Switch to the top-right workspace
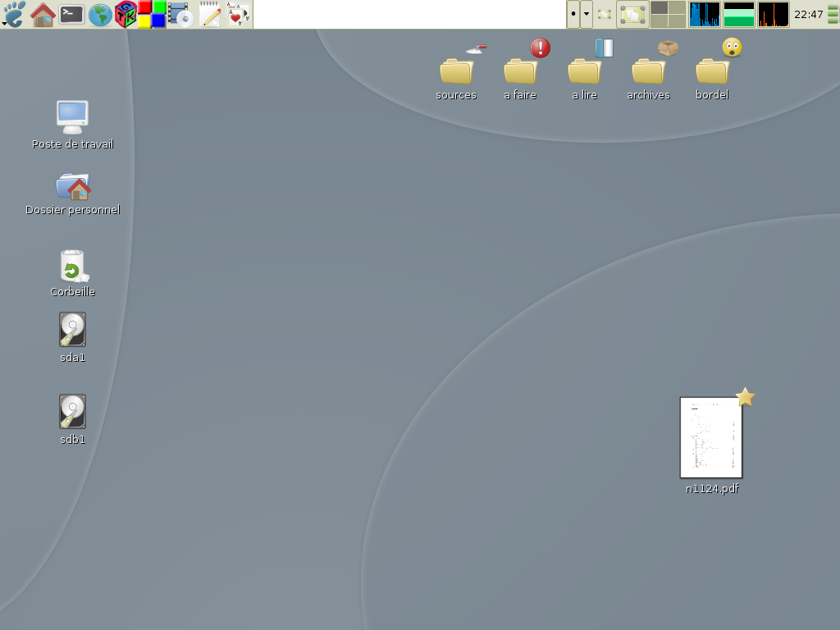The image size is (840, 630). 677,8
